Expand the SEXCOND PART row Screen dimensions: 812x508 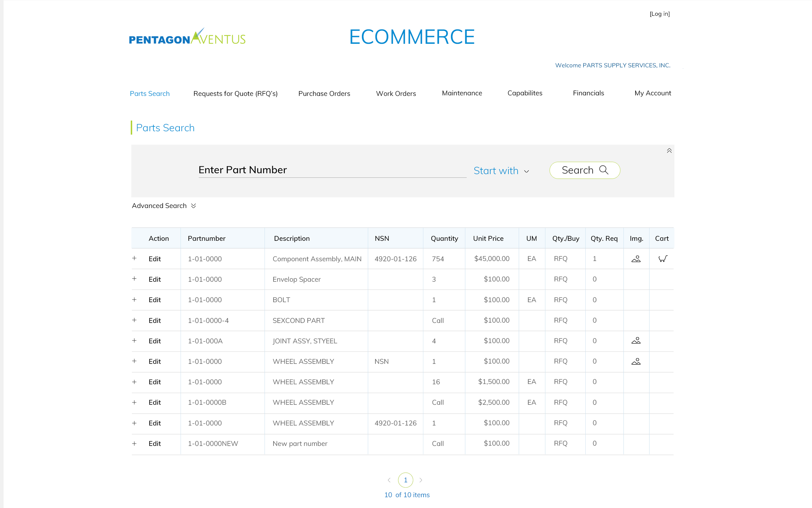(x=134, y=320)
